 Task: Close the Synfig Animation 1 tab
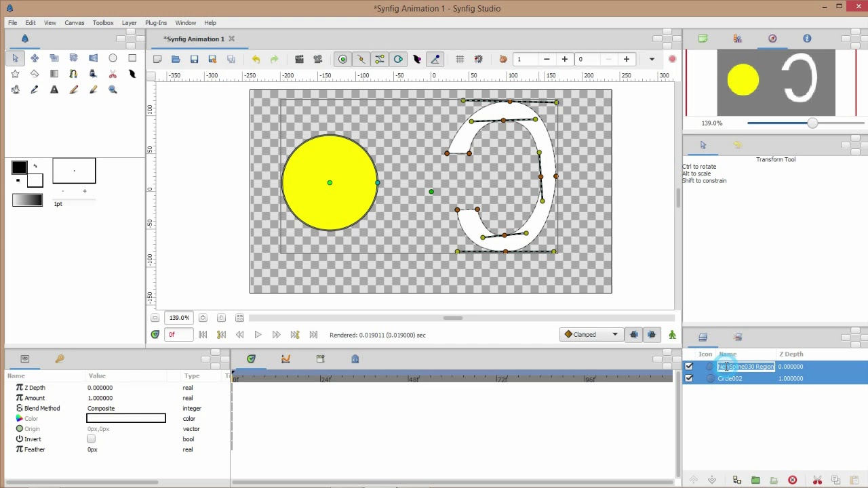pos(231,39)
